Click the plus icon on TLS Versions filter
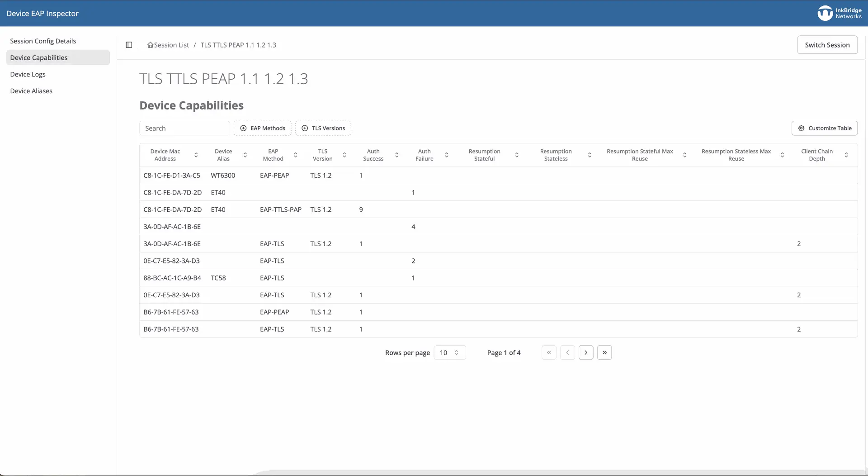The image size is (868, 476). [304, 128]
